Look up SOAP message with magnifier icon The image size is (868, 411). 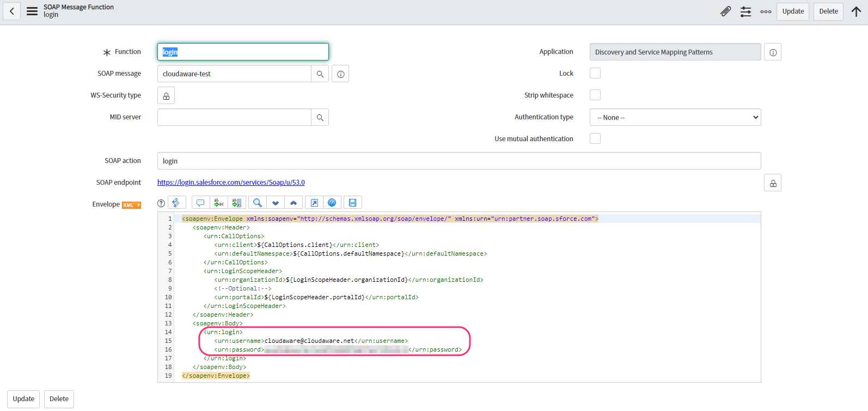coord(320,74)
